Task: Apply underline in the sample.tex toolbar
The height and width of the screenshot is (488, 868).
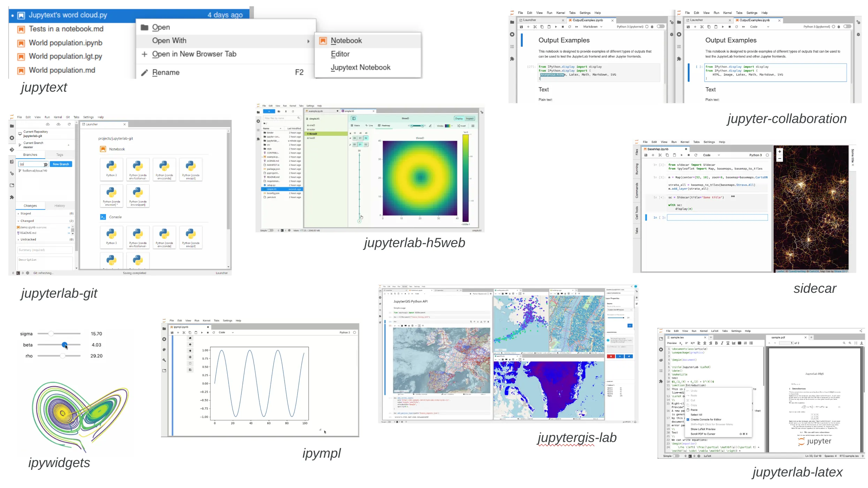Action: (728, 343)
